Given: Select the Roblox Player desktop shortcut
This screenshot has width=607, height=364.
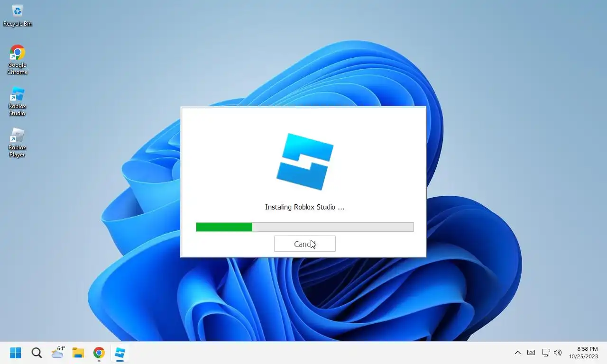Looking at the screenshot, I should pyautogui.click(x=17, y=142).
